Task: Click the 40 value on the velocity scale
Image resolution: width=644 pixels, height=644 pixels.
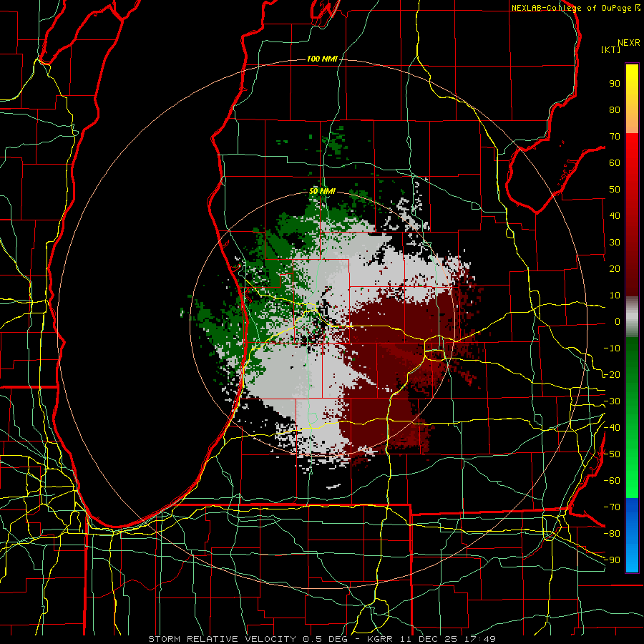Action: 615,215
